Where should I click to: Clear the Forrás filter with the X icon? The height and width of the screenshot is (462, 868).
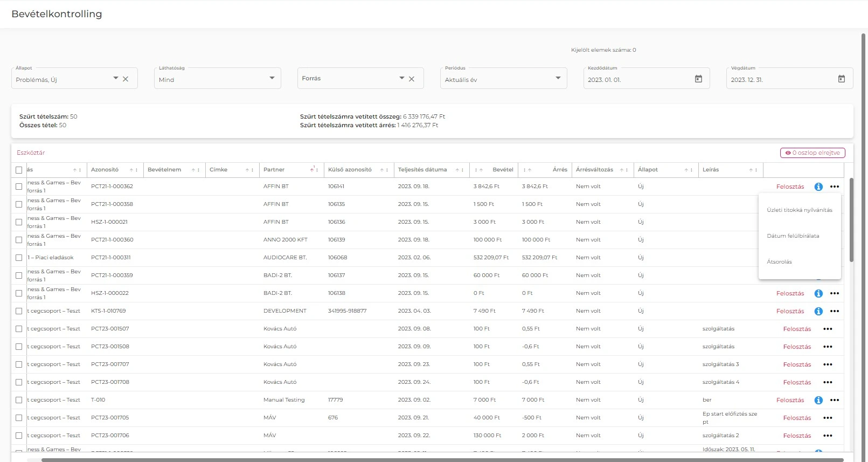pyautogui.click(x=412, y=79)
